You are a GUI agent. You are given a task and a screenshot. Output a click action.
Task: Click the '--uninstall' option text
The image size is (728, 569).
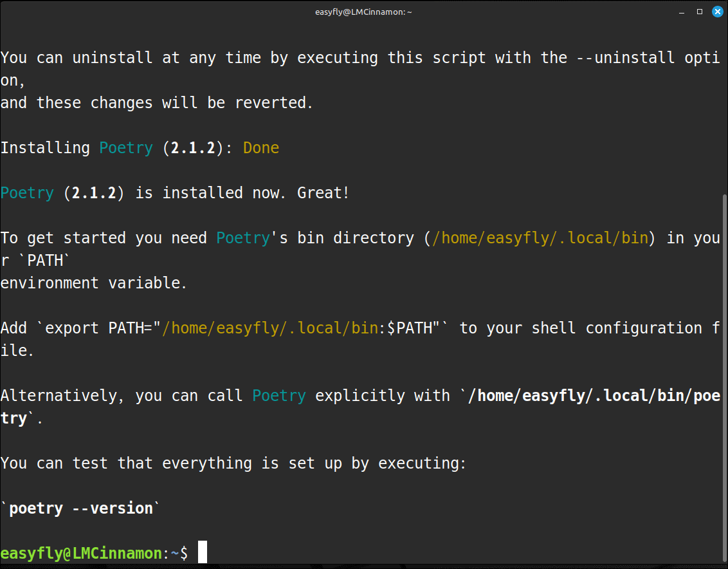click(x=625, y=58)
